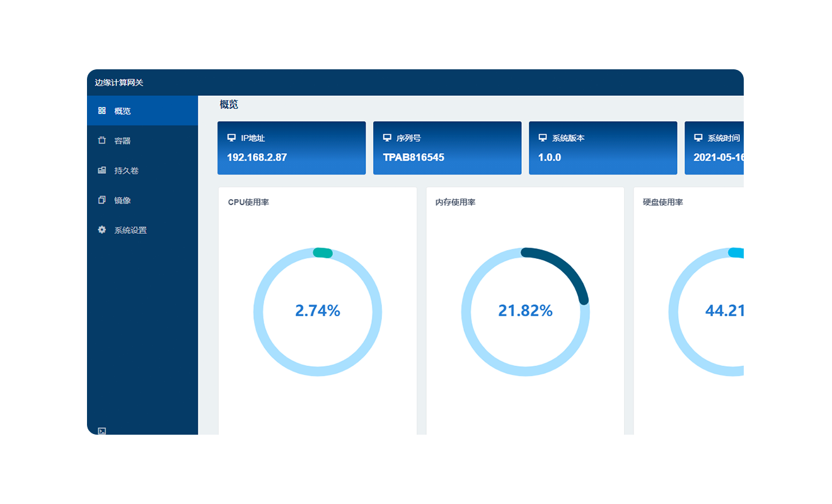832x504 pixels.
Task: Click the 容器 container icon in sidebar
Action: [x=102, y=140]
